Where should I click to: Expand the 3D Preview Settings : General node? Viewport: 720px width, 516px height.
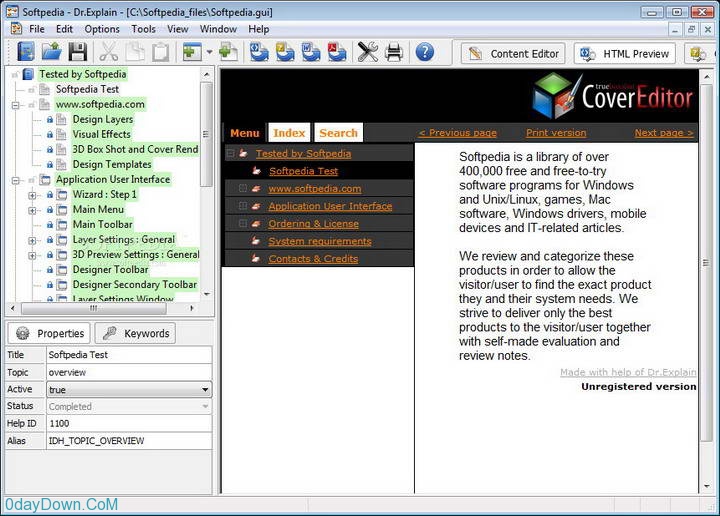click(x=32, y=255)
